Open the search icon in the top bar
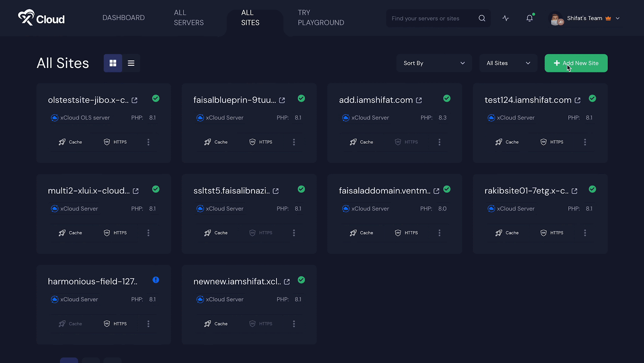644x363 pixels. (482, 18)
